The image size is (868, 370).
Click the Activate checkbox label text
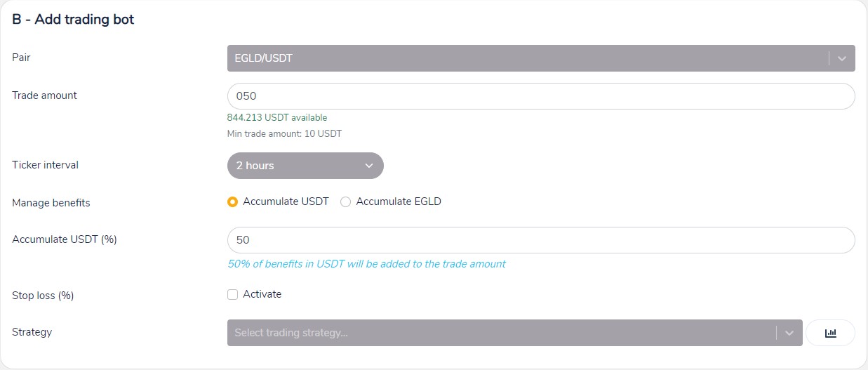262,295
